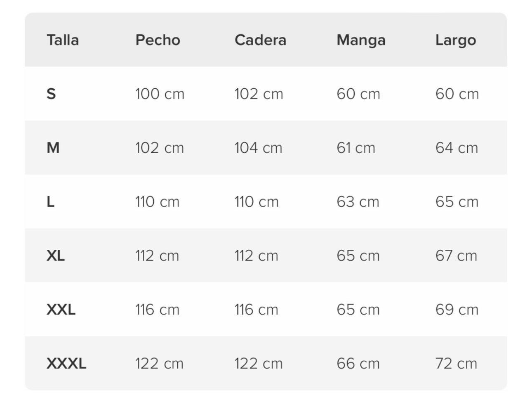Click the Pecho column header
The height and width of the screenshot is (400, 532).
tap(158, 40)
